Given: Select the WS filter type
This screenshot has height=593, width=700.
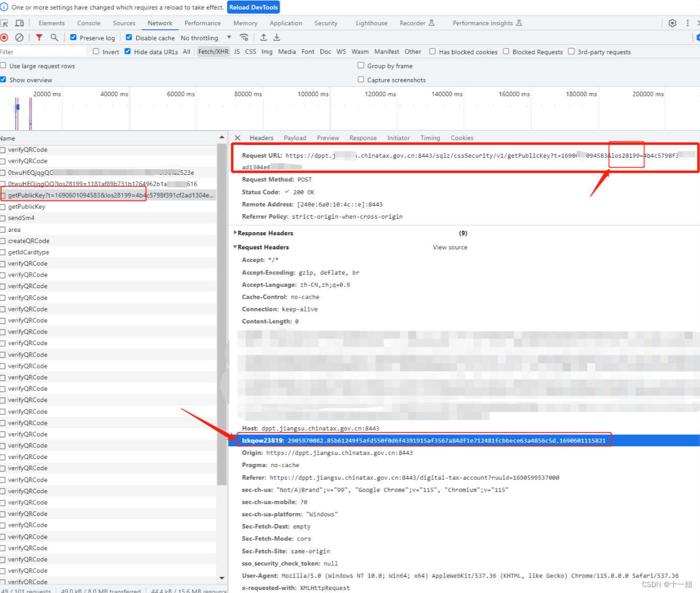Looking at the screenshot, I should click(341, 51).
